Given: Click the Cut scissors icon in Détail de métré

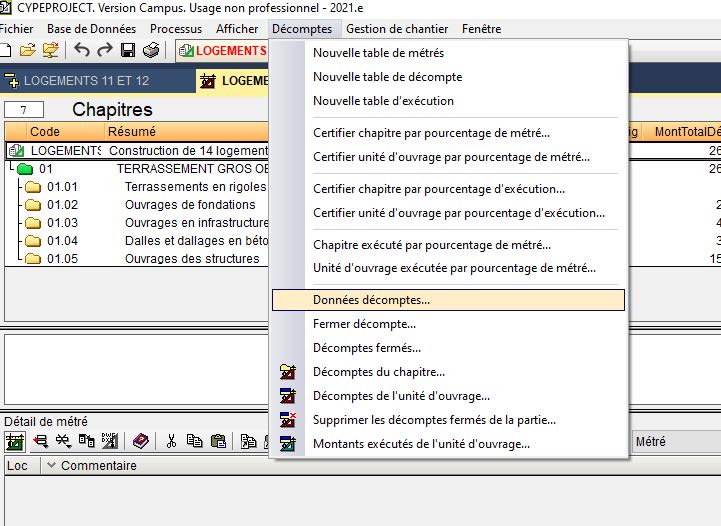Looking at the screenshot, I should 171,441.
